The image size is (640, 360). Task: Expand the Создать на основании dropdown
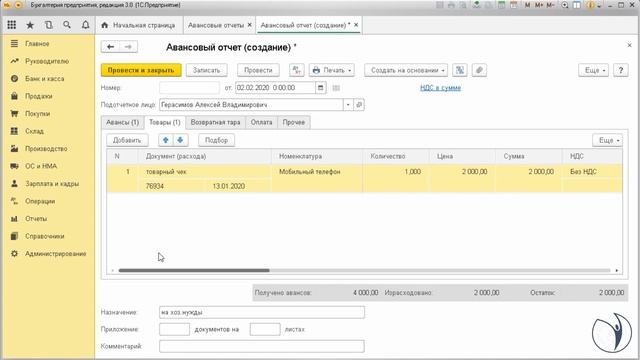tap(406, 70)
